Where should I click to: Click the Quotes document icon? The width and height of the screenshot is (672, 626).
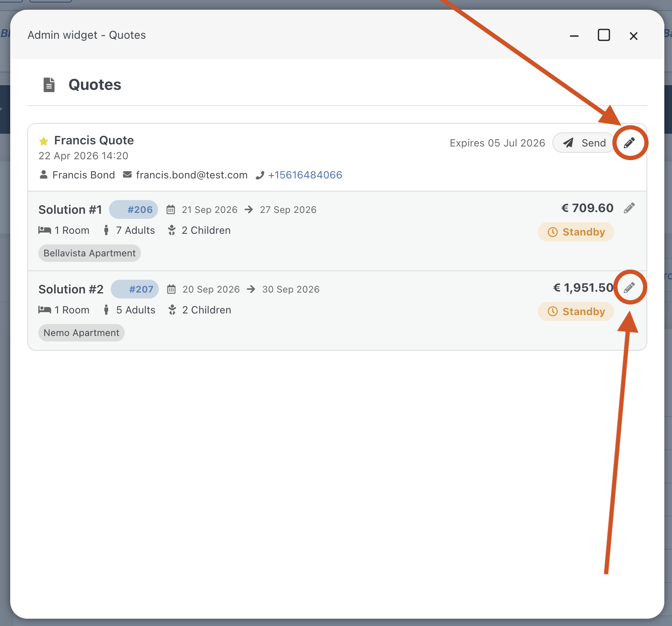click(49, 85)
